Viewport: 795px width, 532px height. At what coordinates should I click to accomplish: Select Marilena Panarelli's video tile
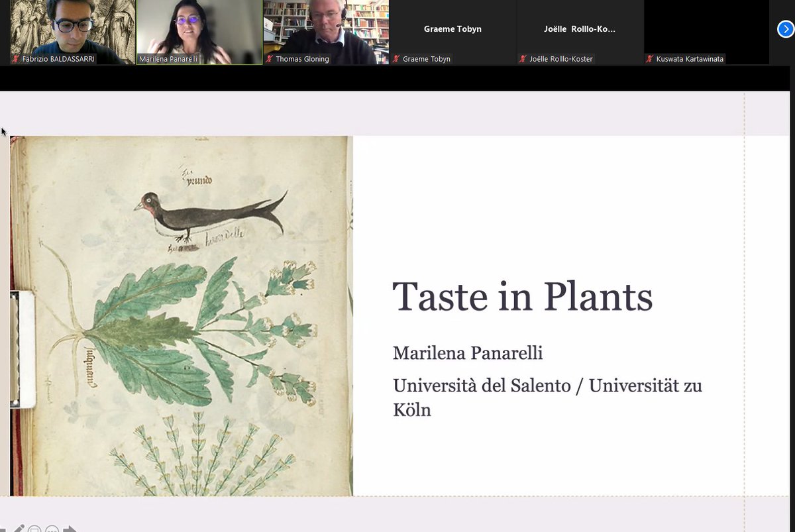coord(199,32)
